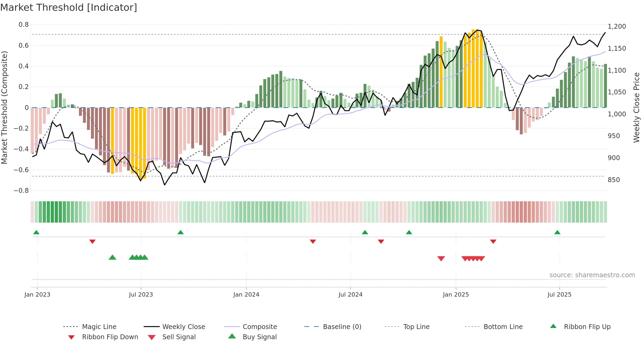The width and height of the screenshot is (644, 362).
Task: Click the Jan 2023 ribbon flip up marker
Action: coord(36,232)
